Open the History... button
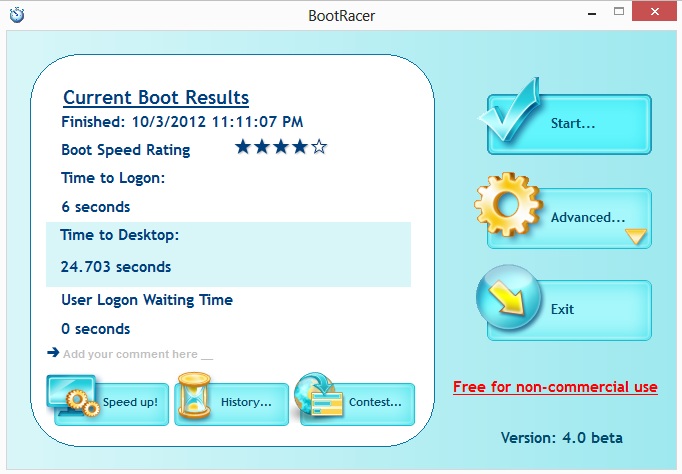 231,404
